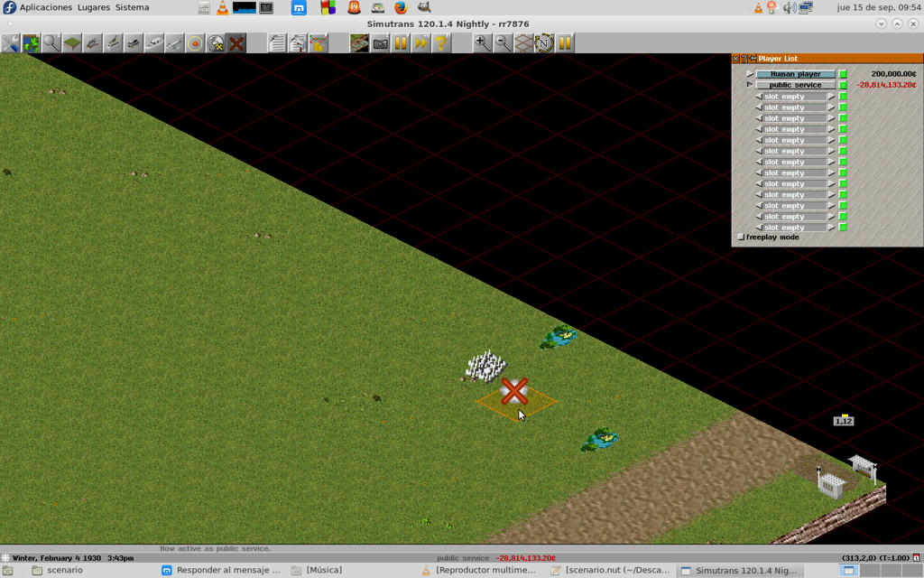Open the Sistema menu
924x578 pixels.
[x=132, y=7]
